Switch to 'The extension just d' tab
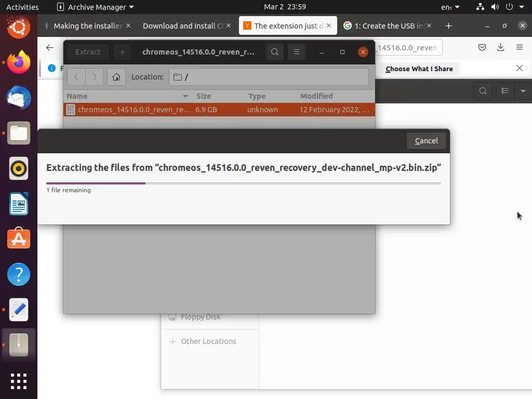The image size is (532, 399). pyautogui.click(x=288, y=26)
